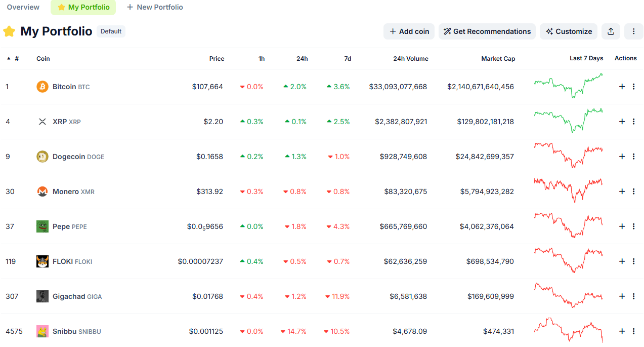Click the XRP coin logo
The width and height of the screenshot is (644, 347).
[42, 122]
